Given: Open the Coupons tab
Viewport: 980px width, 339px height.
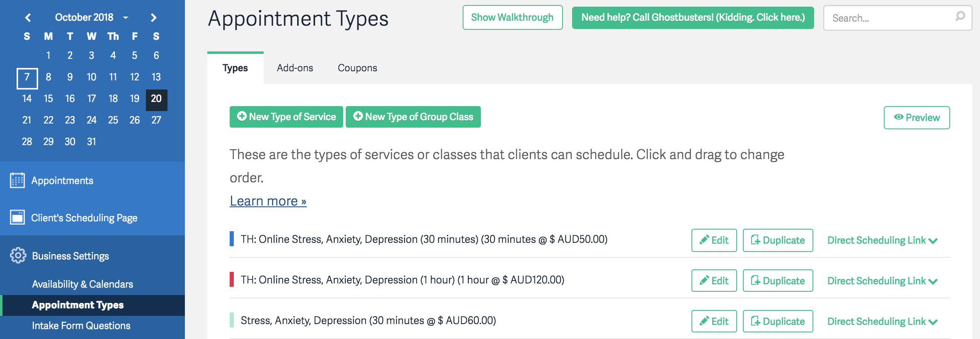Looking at the screenshot, I should (x=357, y=68).
